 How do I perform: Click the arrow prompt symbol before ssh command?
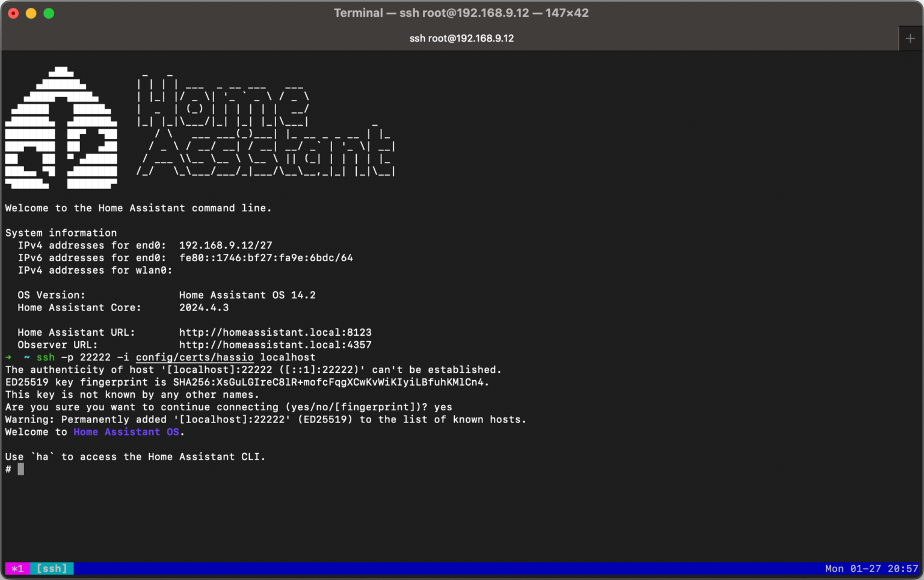coord(8,357)
